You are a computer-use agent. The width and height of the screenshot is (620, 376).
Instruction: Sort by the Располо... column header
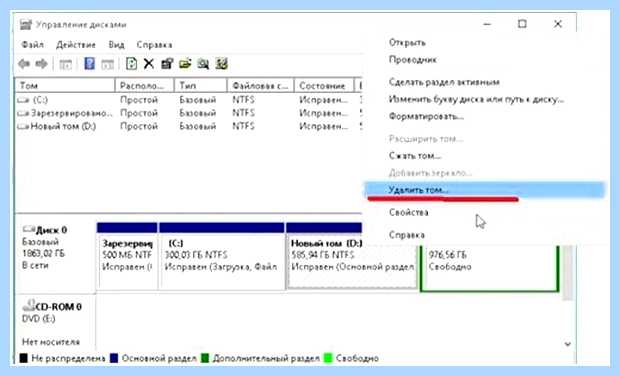pos(145,85)
